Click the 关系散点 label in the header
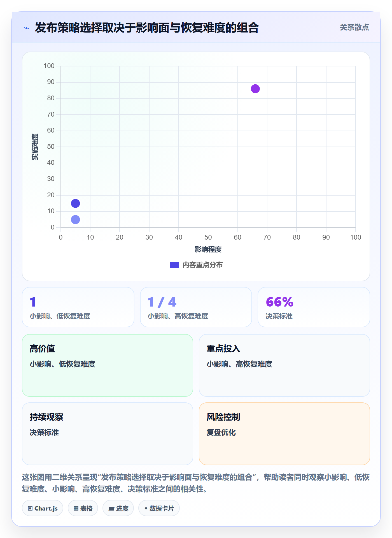This screenshot has width=392, height=538. [354, 27]
